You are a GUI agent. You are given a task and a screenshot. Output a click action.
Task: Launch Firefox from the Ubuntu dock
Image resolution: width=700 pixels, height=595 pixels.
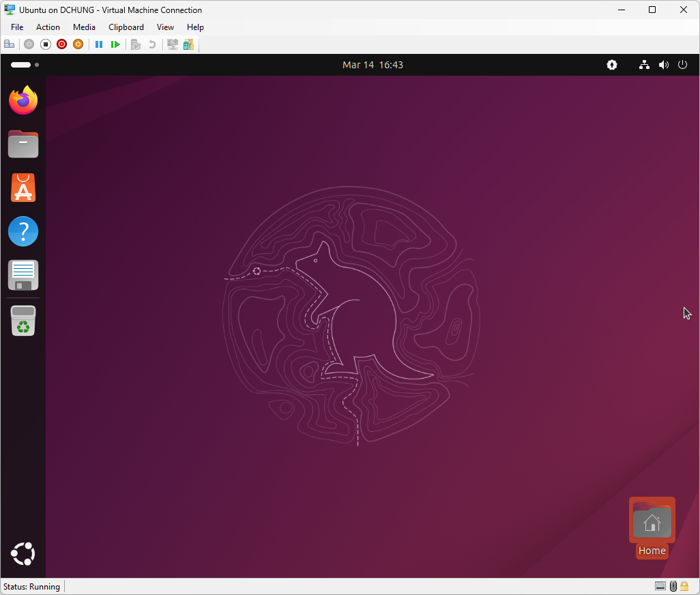(x=23, y=100)
